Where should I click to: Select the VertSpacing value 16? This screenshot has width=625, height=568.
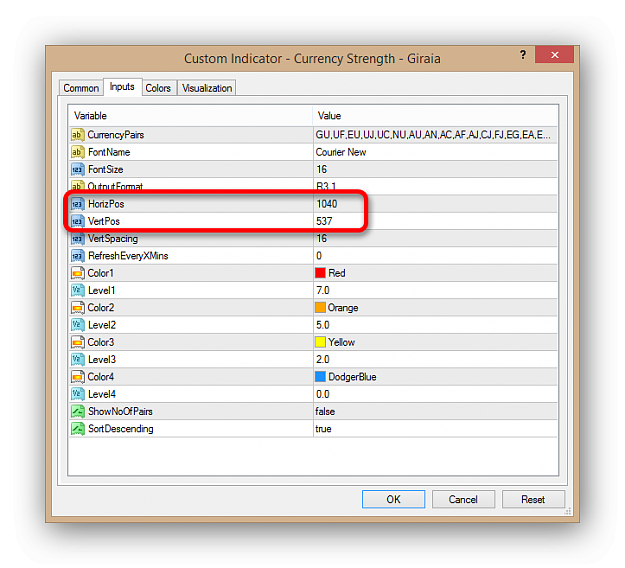(x=322, y=238)
